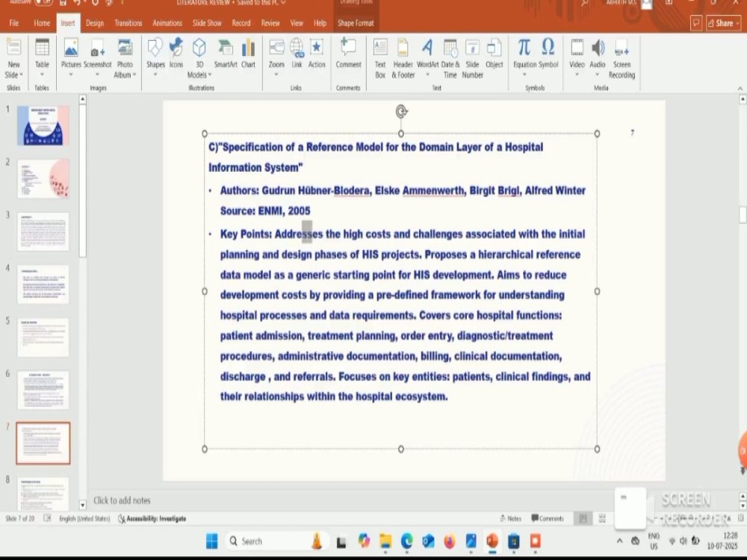Insert an Equation

[524, 57]
